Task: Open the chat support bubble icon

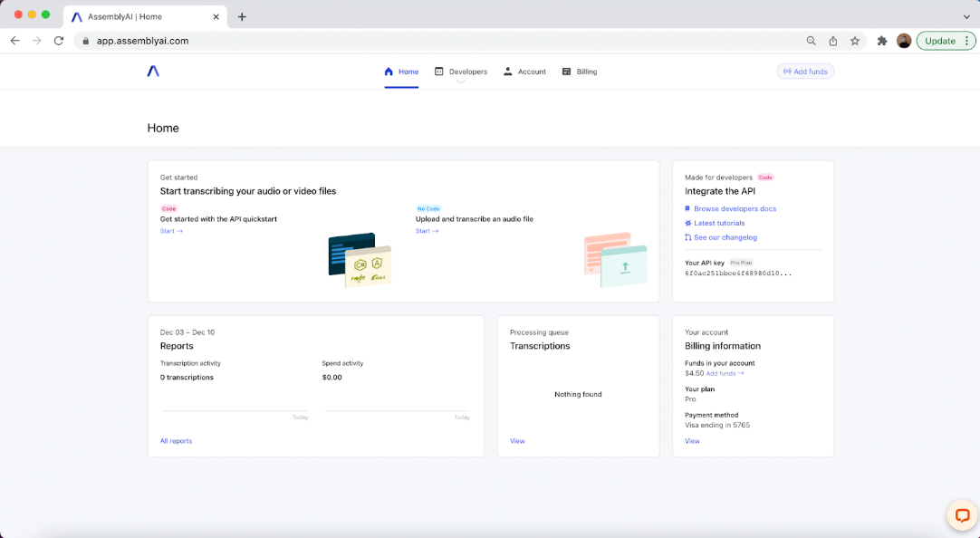Action: coord(962,515)
